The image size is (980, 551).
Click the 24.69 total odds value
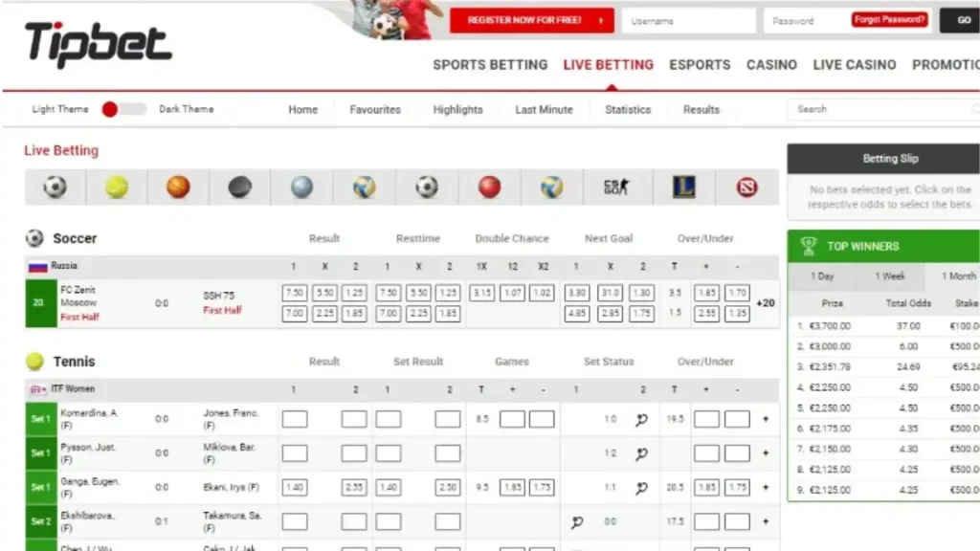(x=908, y=366)
